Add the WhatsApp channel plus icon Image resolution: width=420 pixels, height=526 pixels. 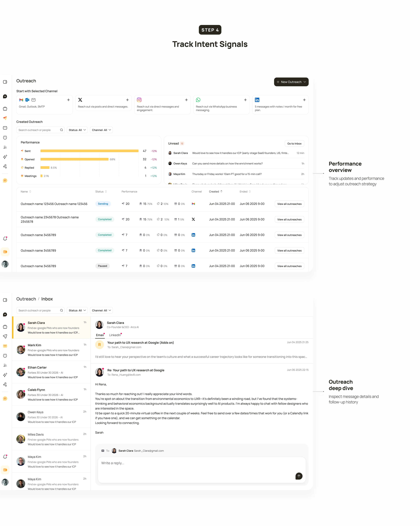pyautogui.click(x=245, y=100)
